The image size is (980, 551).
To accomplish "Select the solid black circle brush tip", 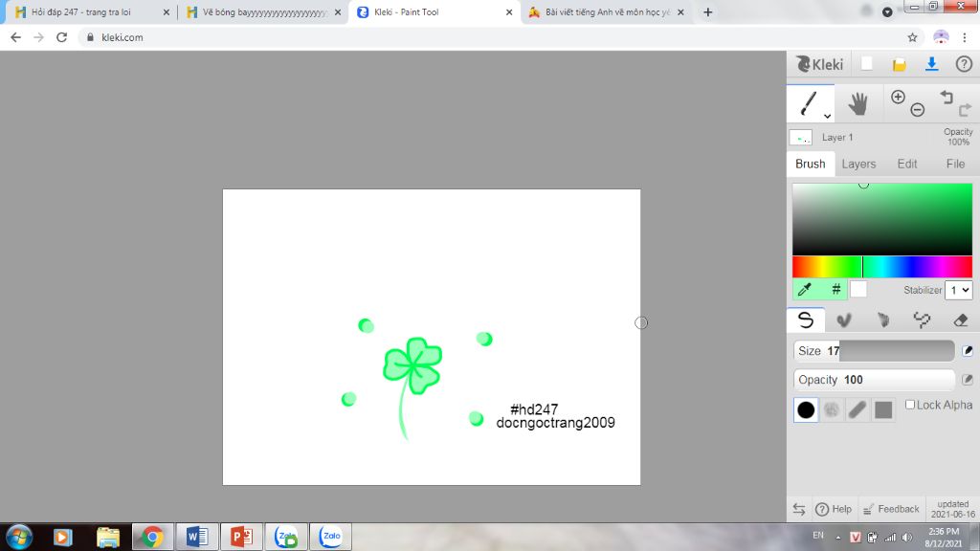I will 806,409.
